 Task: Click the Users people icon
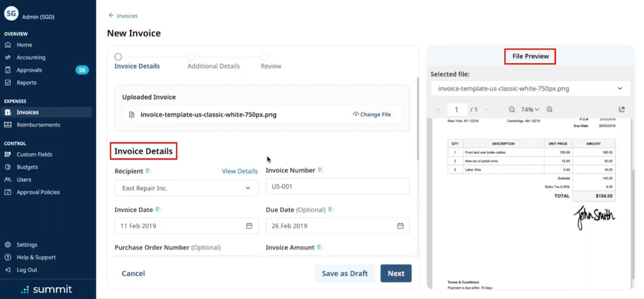[x=8, y=180]
